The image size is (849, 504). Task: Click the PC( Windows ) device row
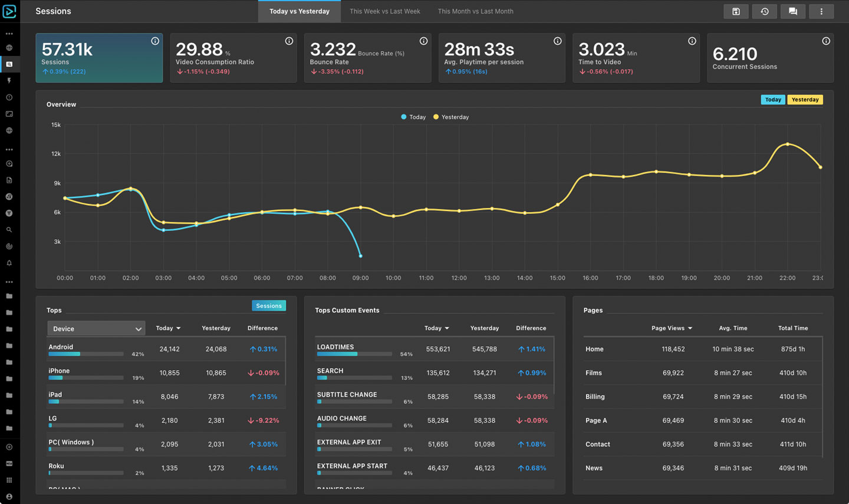click(x=166, y=444)
